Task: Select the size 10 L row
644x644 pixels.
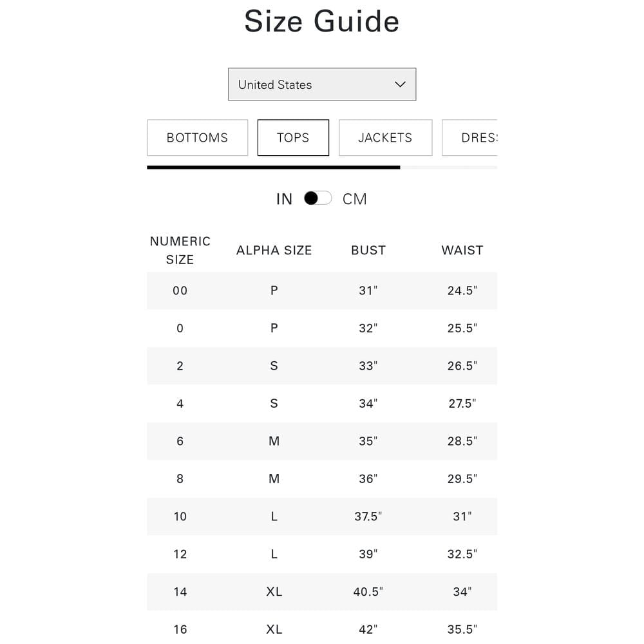Action: point(322,516)
